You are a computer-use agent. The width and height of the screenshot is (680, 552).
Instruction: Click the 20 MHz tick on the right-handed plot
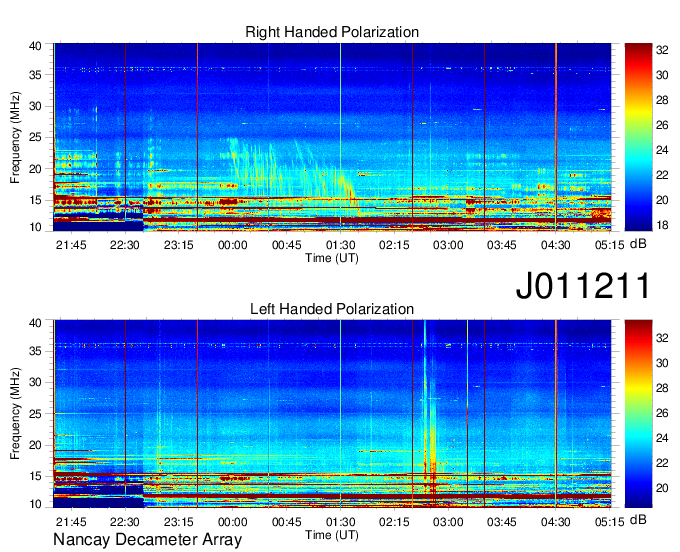coord(35,169)
